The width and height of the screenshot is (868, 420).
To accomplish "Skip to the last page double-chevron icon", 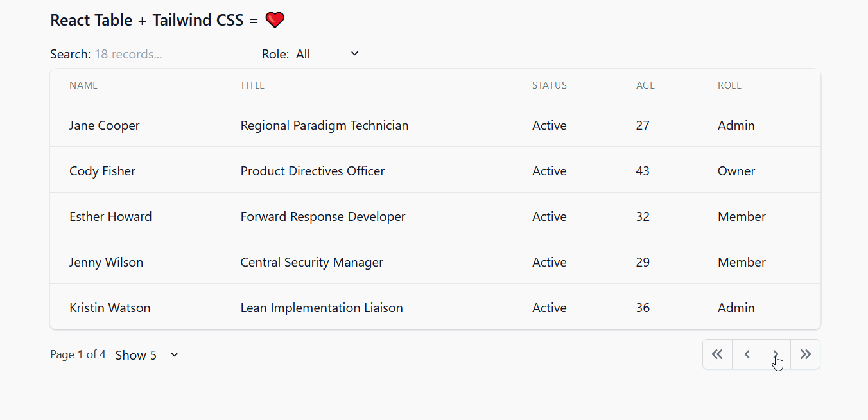I will 806,354.
